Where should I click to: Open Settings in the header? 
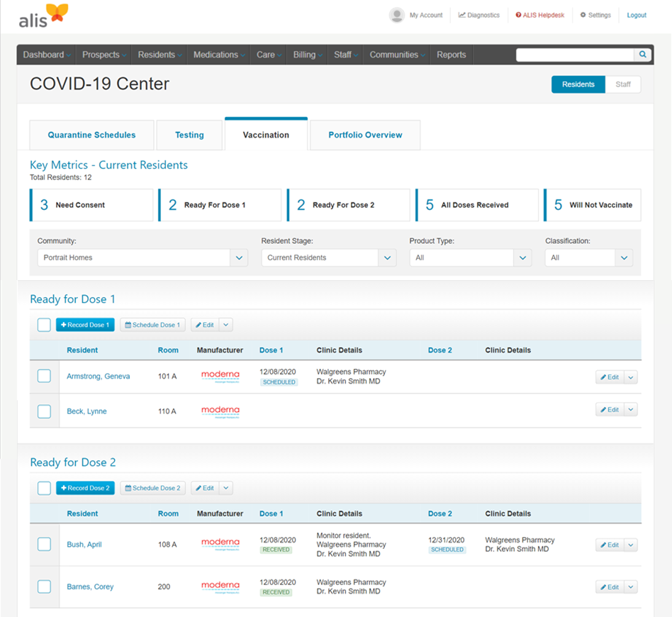pyautogui.click(x=595, y=15)
